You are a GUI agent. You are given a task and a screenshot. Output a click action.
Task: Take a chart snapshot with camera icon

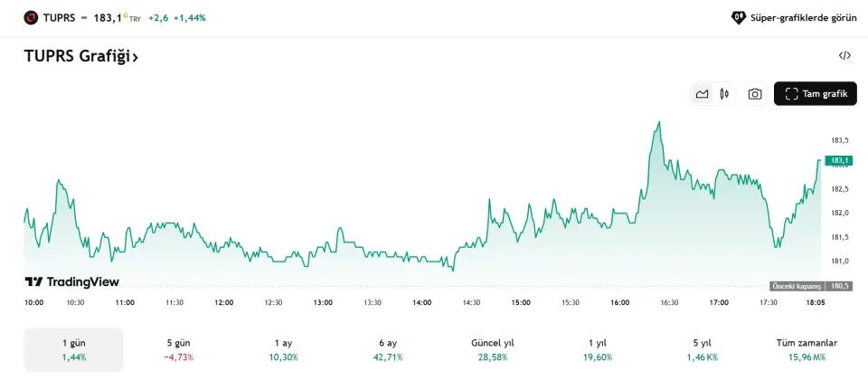755,94
